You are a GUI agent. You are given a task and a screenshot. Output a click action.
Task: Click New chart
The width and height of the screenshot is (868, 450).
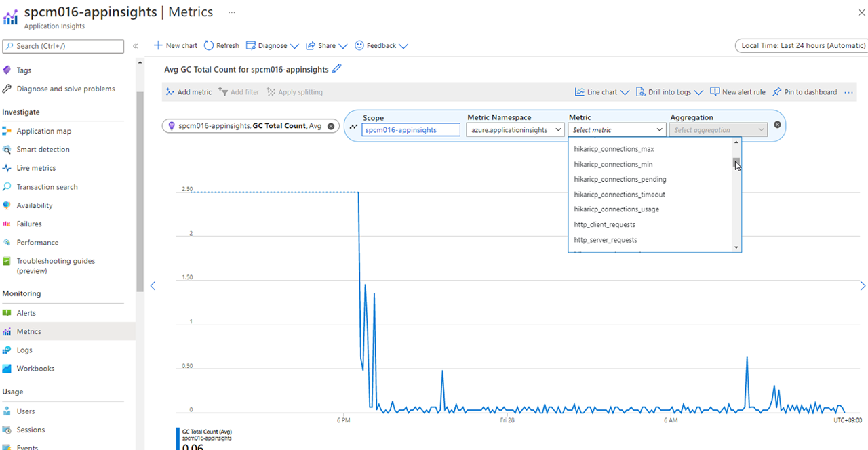[176, 46]
